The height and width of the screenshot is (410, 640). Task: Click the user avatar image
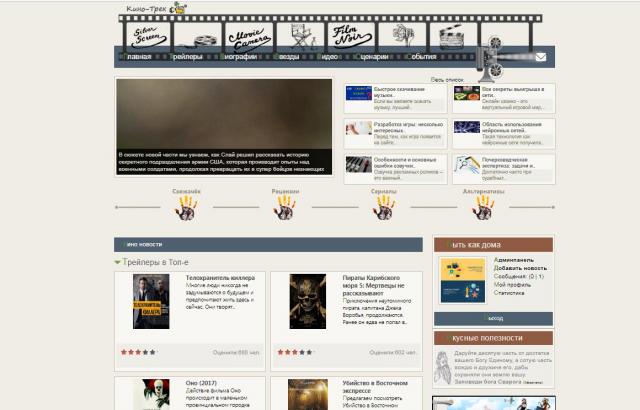463,280
